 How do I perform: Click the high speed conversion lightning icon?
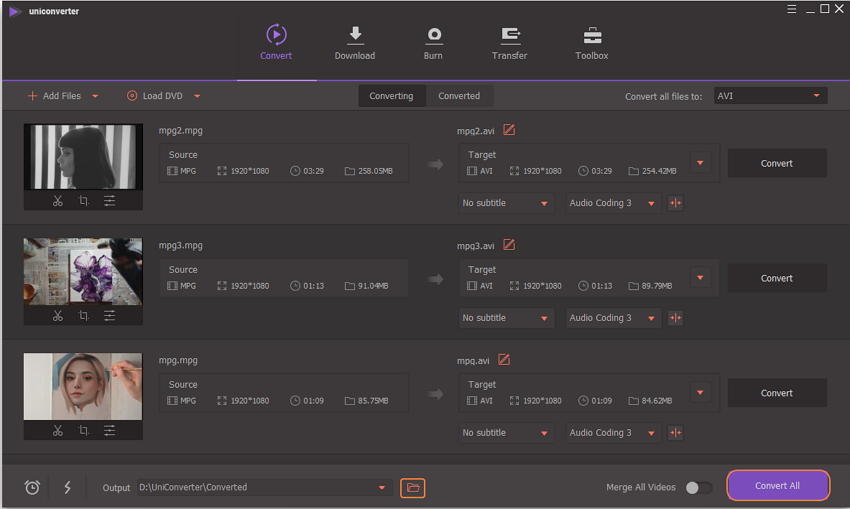pos(67,487)
